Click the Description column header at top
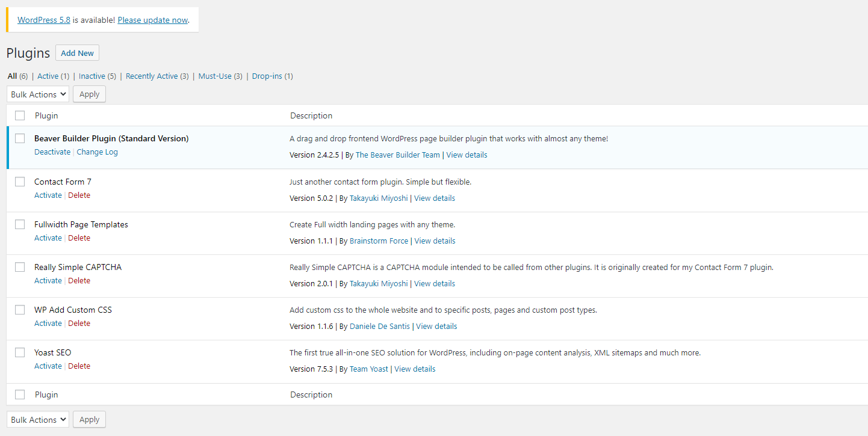 311,115
